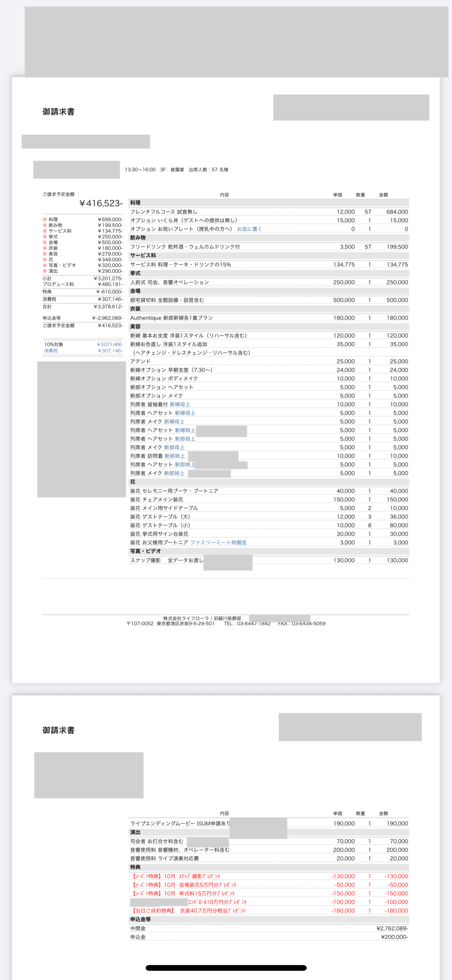This screenshot has height=980, width=452.
Task: Tap the 中間金 amount ¥2,762,089-
Action: [392, 929]
